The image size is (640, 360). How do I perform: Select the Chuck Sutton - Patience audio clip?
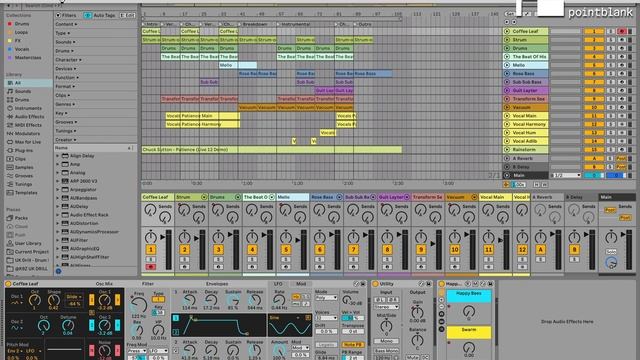(x=272, y=150)
